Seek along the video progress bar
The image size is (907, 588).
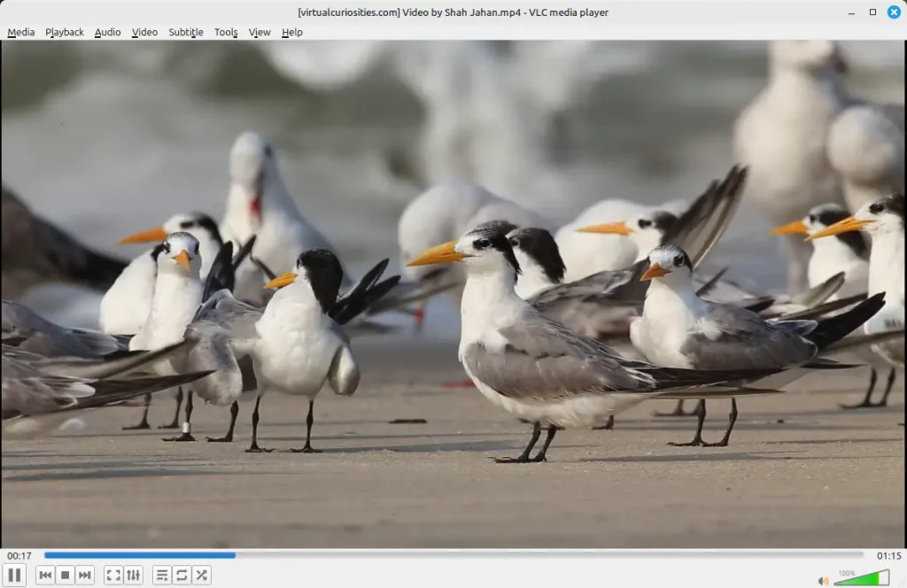click(x=453, y=555)
